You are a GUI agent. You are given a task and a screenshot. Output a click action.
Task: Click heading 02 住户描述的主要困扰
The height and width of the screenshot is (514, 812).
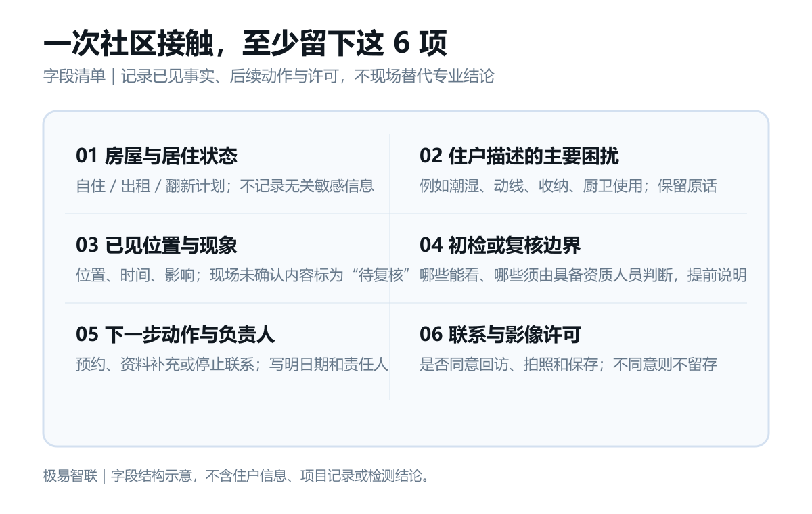(x=519, y=156)
